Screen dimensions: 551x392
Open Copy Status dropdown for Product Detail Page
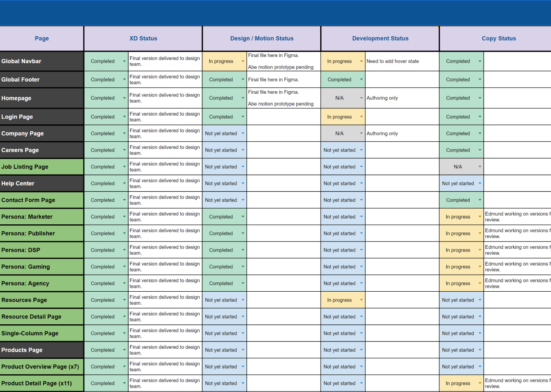pyautogui.click(x=480, y=383)
